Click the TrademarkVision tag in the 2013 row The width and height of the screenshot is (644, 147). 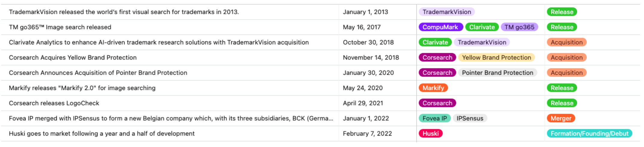(x=446, y=12)
